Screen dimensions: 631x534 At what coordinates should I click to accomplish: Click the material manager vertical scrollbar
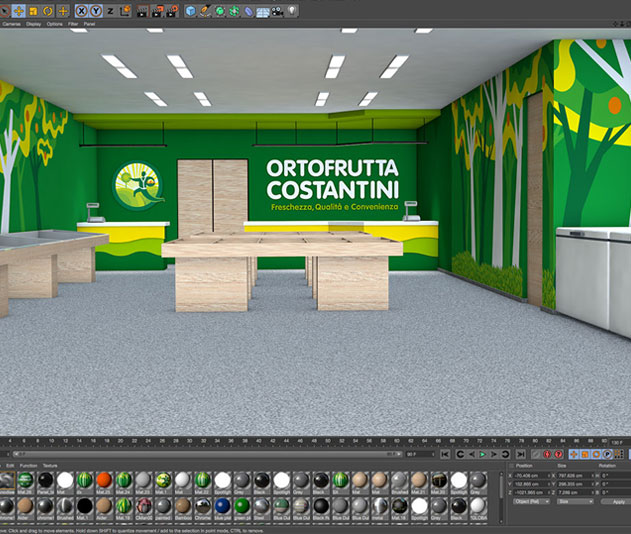(x=501, y=497)
